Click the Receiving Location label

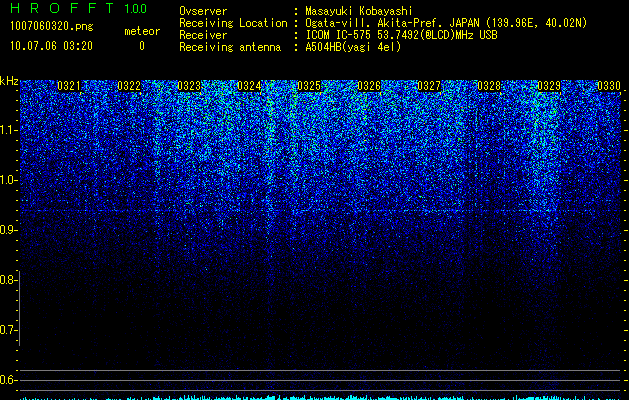(x=233, y=23)
